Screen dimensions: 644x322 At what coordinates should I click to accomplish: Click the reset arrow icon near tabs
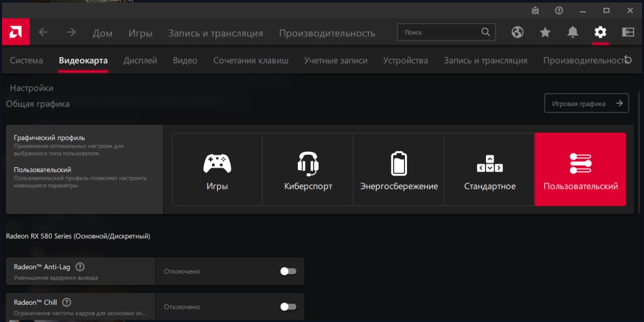(x=627, y=60)
